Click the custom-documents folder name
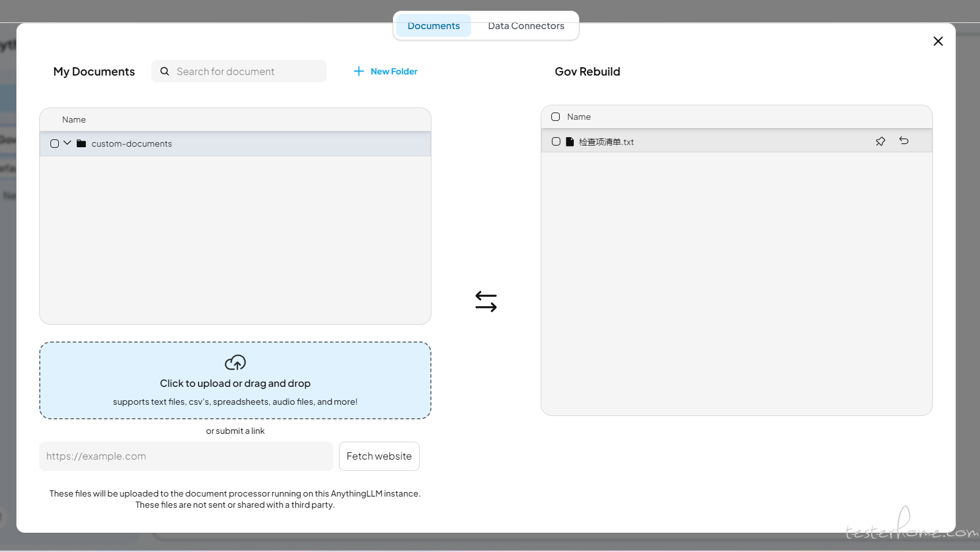 click(132, 144)
